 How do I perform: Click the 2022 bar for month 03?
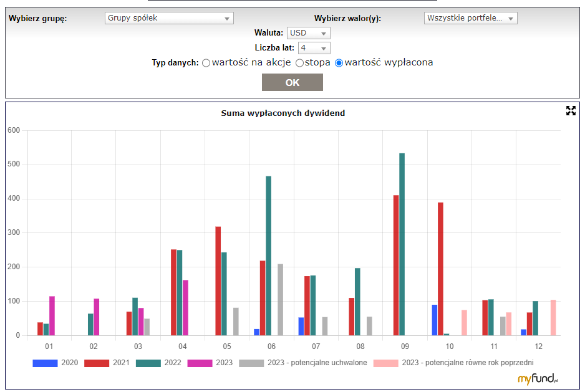(x=135, y=317)
